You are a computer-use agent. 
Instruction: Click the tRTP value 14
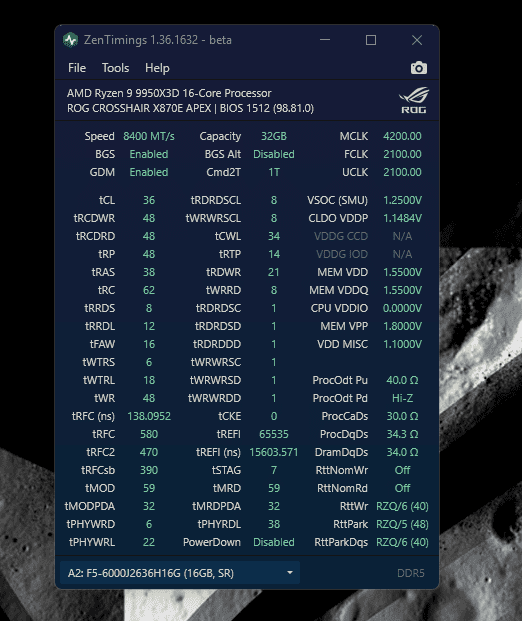point(274,254)
